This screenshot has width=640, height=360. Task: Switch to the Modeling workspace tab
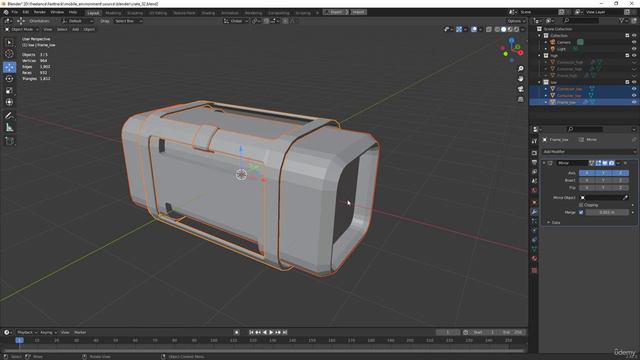click(x=113, y=13)
